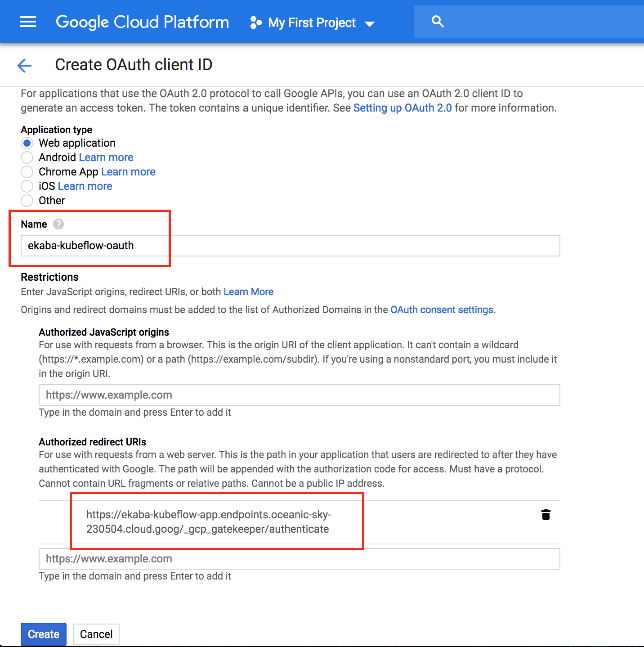Screen dimensions: 644x647
Task: Select iOS application type
Action: (27, 186)
